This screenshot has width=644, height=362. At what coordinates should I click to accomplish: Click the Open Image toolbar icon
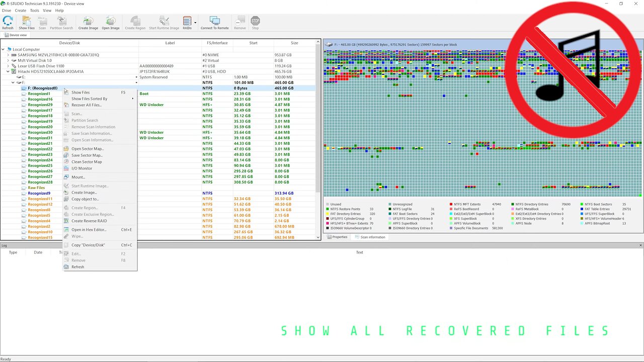coord(111,23)
